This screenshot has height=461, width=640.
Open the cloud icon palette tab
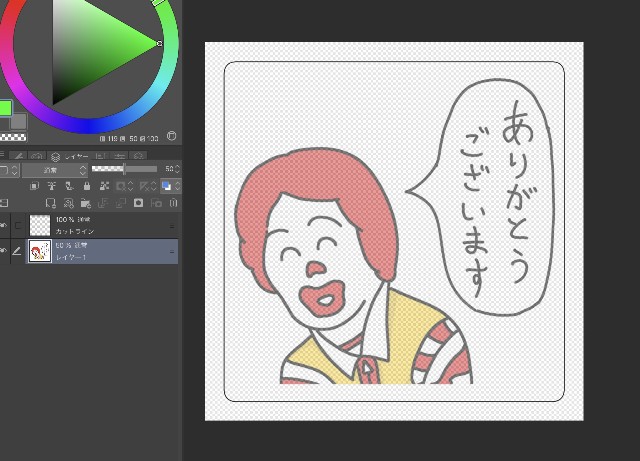click(37, 156)
